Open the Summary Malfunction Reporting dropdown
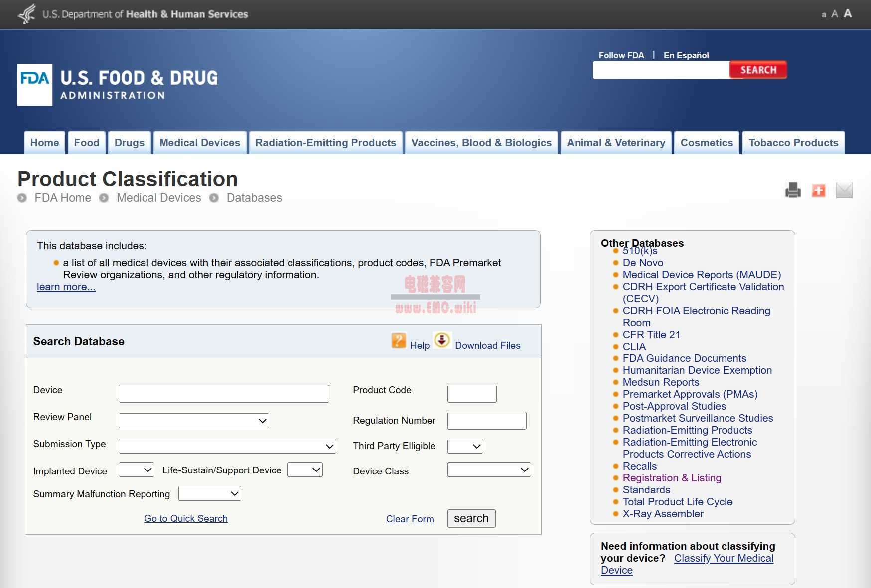 point(210,493)
